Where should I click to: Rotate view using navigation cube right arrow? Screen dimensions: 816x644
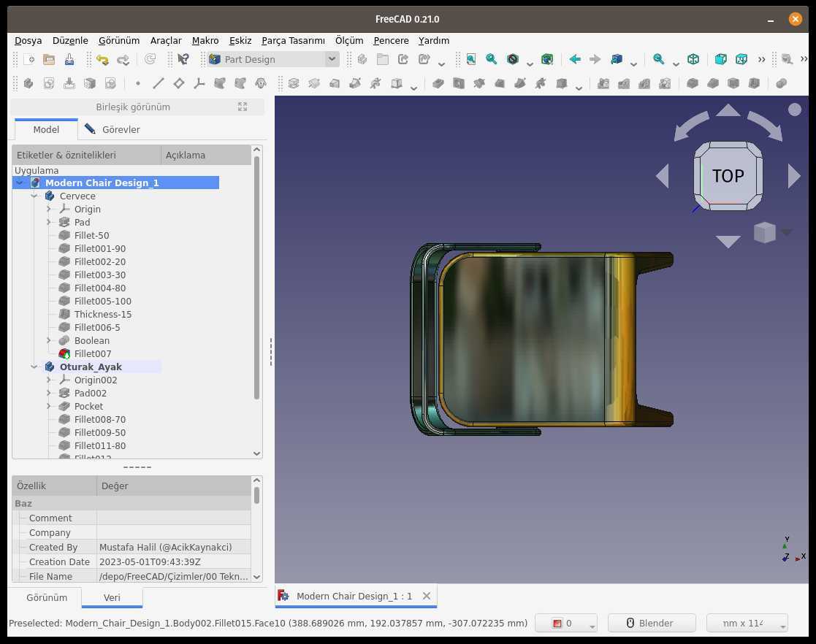(793, 177)
